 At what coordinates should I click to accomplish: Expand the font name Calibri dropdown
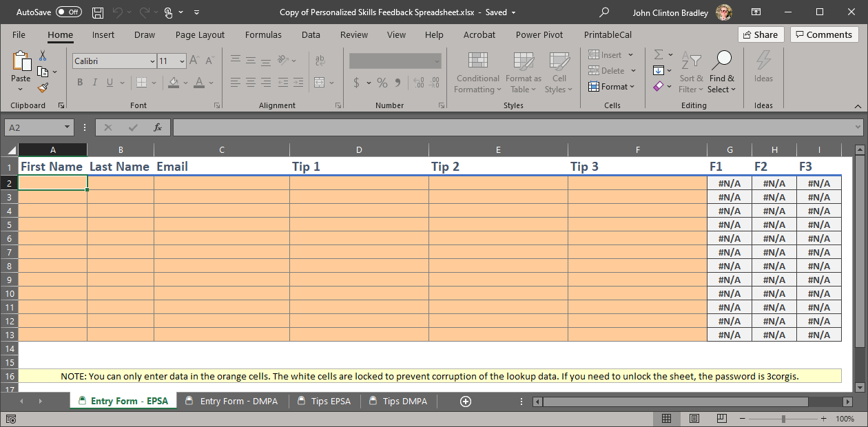click(152, 61)
